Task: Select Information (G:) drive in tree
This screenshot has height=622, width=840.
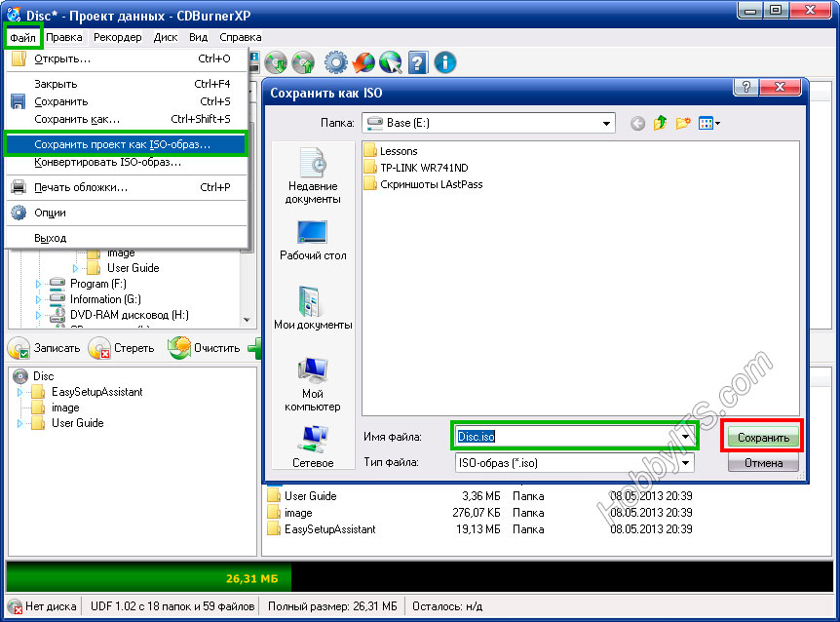Action: click(105, 299)
